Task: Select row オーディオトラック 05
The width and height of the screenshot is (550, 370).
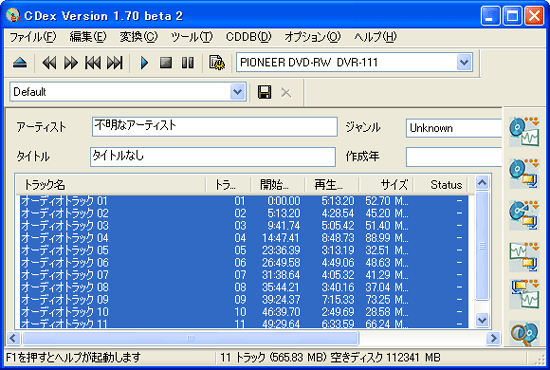Action: [244, 250]
